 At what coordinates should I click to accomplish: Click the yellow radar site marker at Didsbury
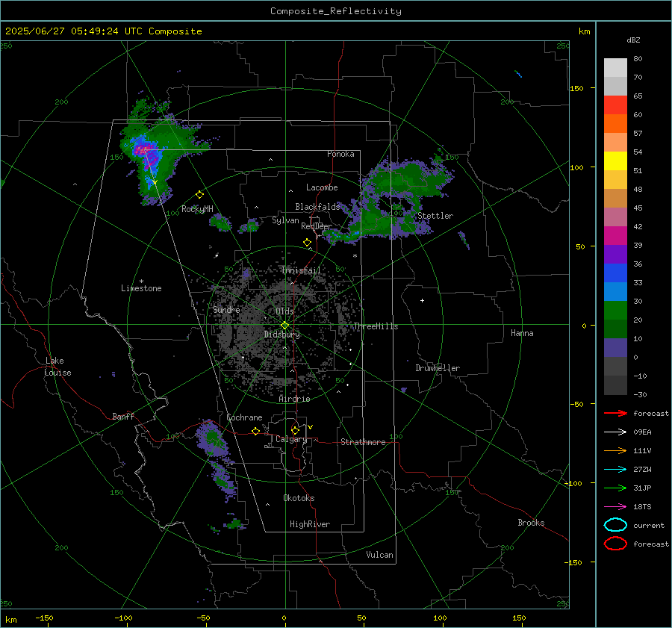[x=284, y=326]
